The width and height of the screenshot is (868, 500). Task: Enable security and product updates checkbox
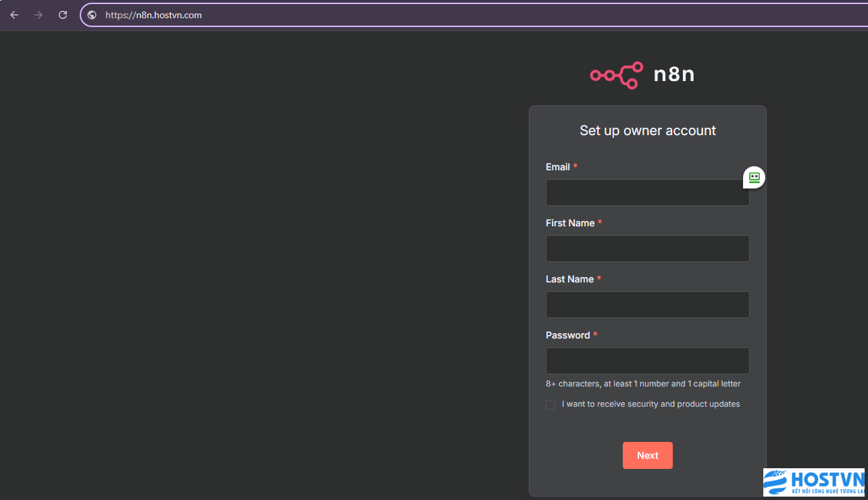551,405
